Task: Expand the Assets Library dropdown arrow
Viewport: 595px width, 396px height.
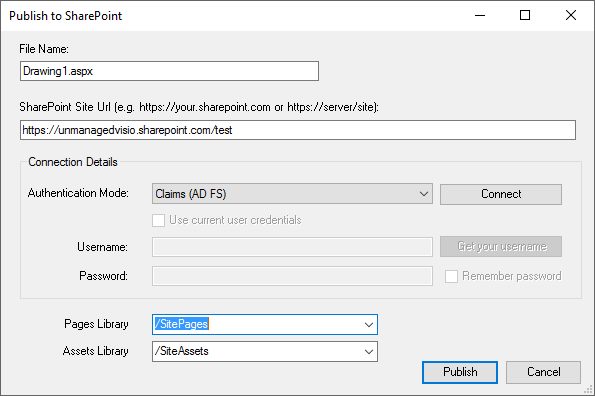Action: tap(368, 352)
